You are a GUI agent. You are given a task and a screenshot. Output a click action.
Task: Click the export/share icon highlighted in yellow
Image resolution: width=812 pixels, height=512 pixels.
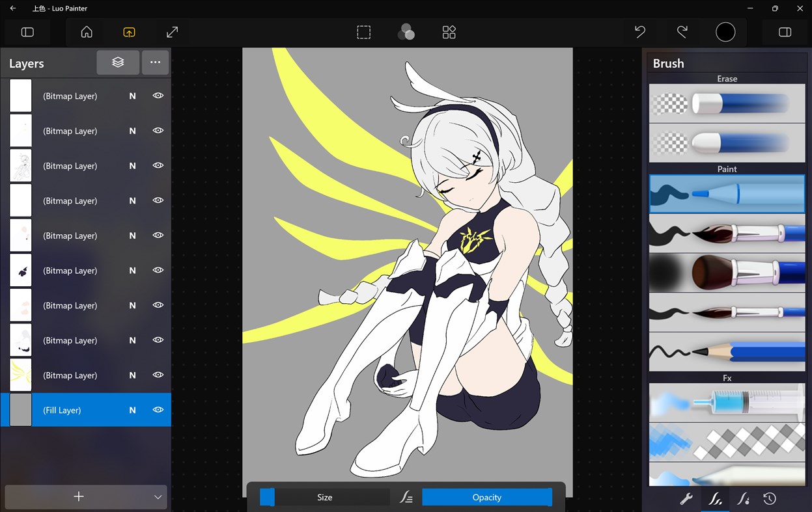(129, 32)
